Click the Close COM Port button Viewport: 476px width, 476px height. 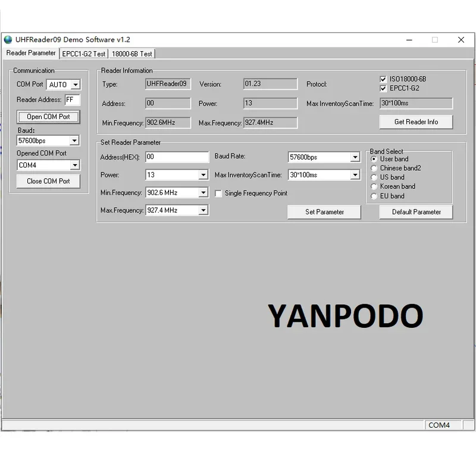(x=48, y=181)
